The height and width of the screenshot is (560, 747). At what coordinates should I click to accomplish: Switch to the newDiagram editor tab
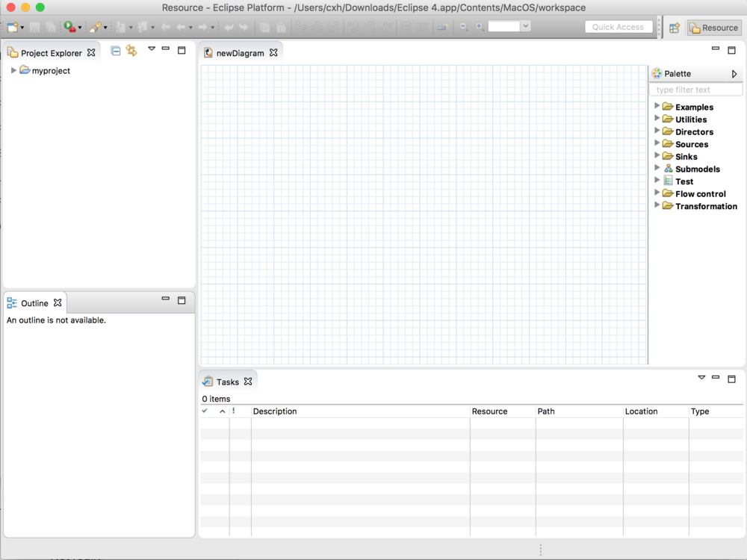241,52
